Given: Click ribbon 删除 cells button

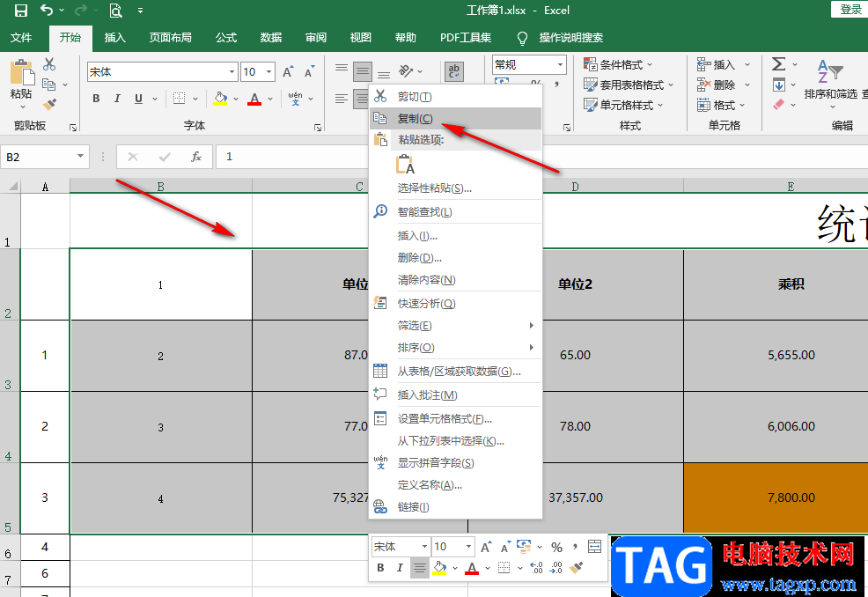Looking at the screenshot, I should 723,85.
